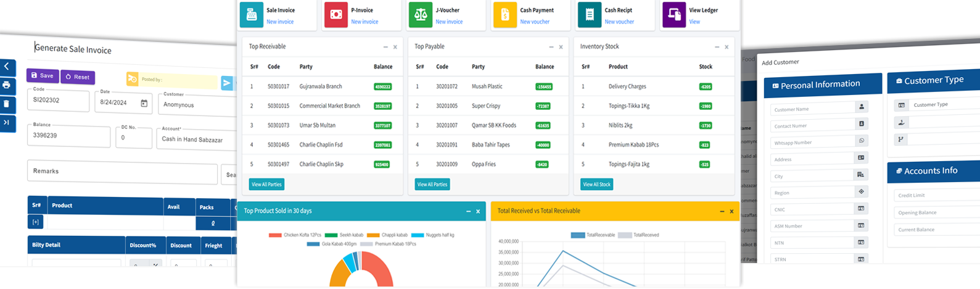Minimize the Top Payable panel

click(x=551, y=47)
